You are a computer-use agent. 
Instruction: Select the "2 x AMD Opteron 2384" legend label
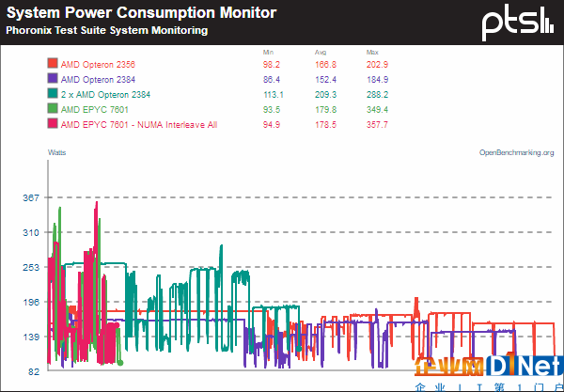(x=105, y=95)
